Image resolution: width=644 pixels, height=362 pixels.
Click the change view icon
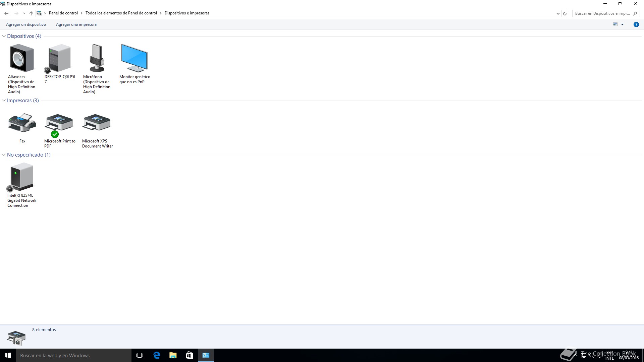615,24
